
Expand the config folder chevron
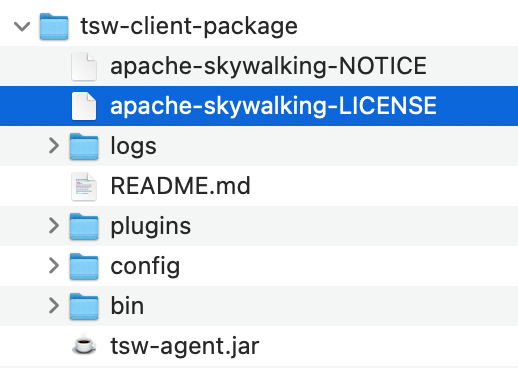54,266
